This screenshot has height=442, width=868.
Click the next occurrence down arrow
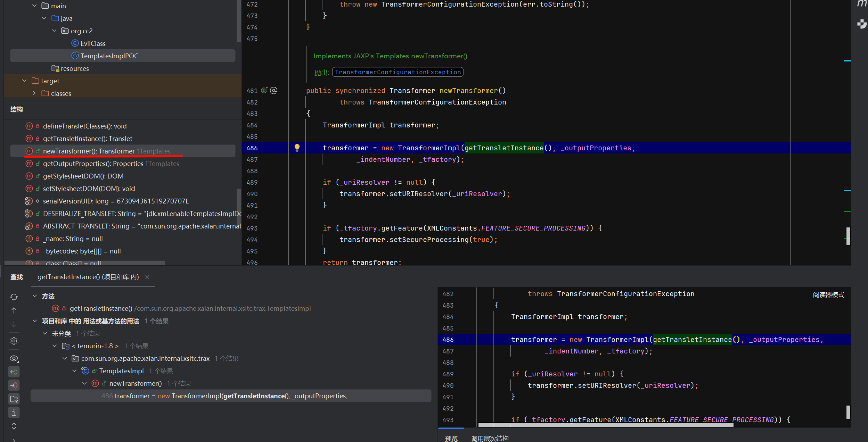[x=14, y=324]
